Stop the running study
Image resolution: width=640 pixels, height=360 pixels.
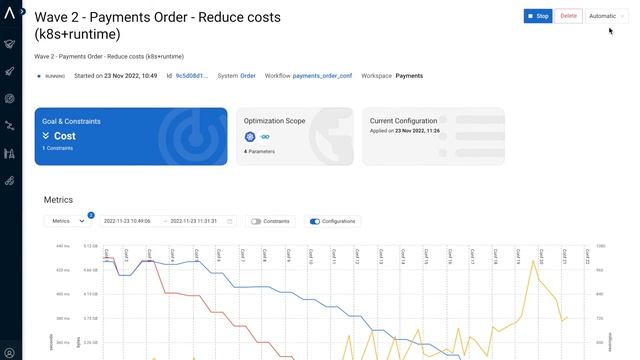click(538, 16)
